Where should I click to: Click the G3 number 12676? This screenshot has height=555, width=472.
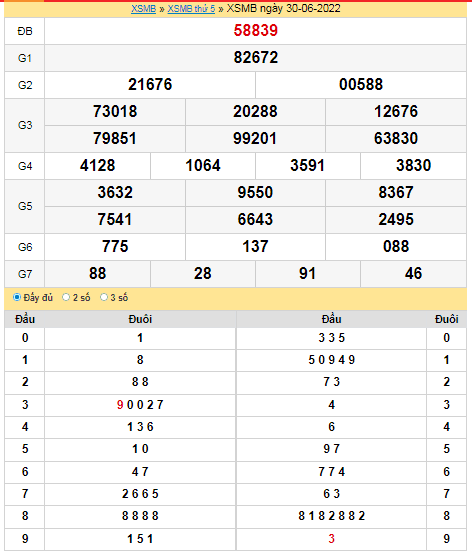(396, 111)
